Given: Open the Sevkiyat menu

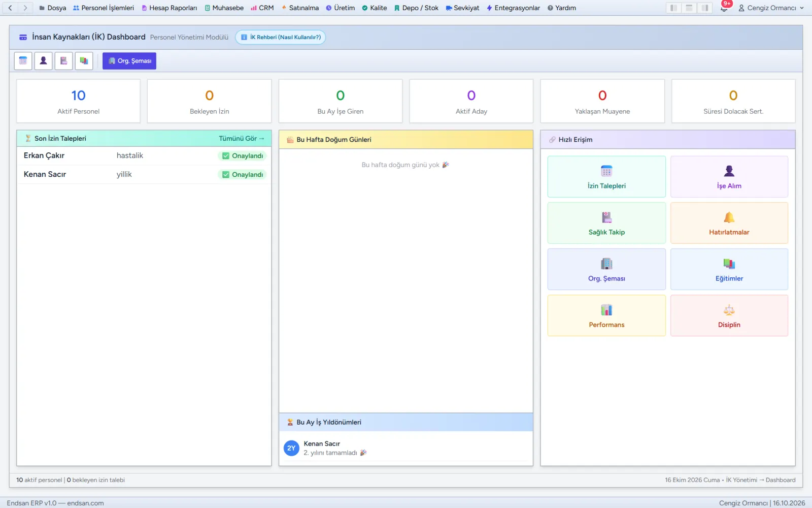Looking at the screenshot, I should tap(462, 8).
